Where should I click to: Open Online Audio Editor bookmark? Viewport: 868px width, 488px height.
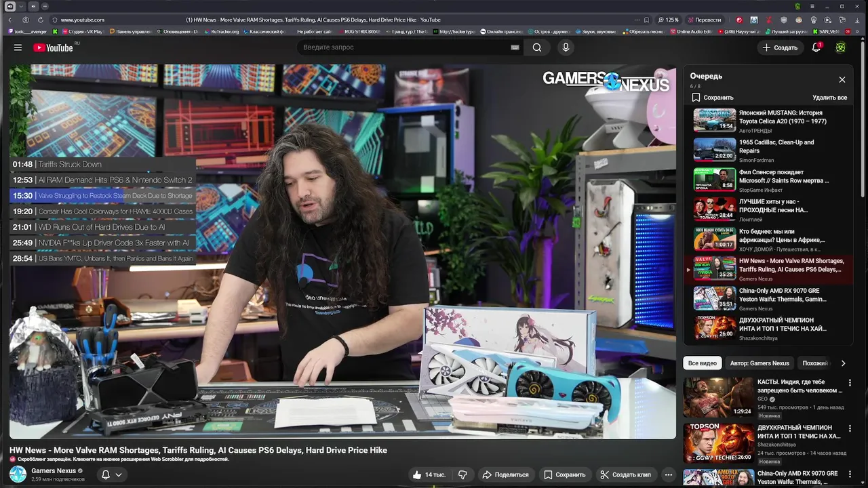click(x=690, y=31)
